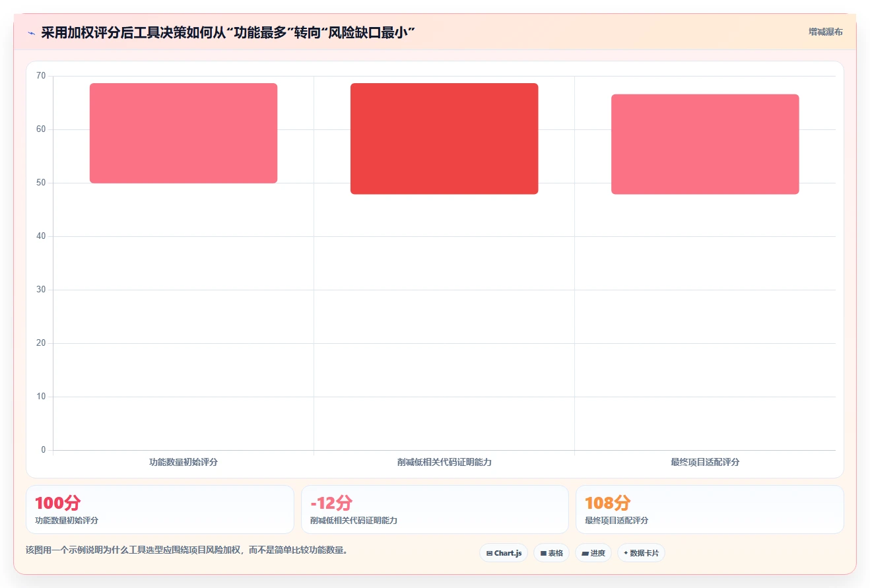Click the 表格 tag chip
Viewport: 870px width, 588px height.
tap(551, 553)
